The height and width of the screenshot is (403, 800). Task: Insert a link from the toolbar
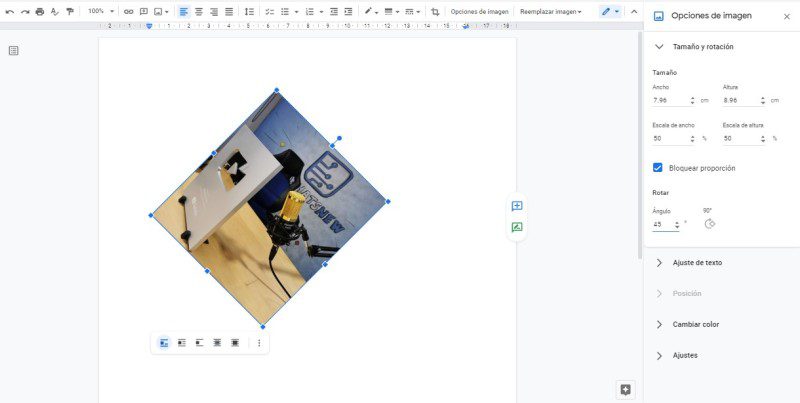pyautogui.click(x=129, y=11)
